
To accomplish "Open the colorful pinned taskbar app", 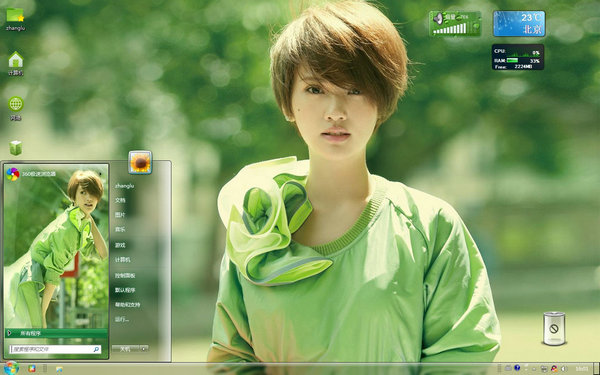I will point(32,368).
